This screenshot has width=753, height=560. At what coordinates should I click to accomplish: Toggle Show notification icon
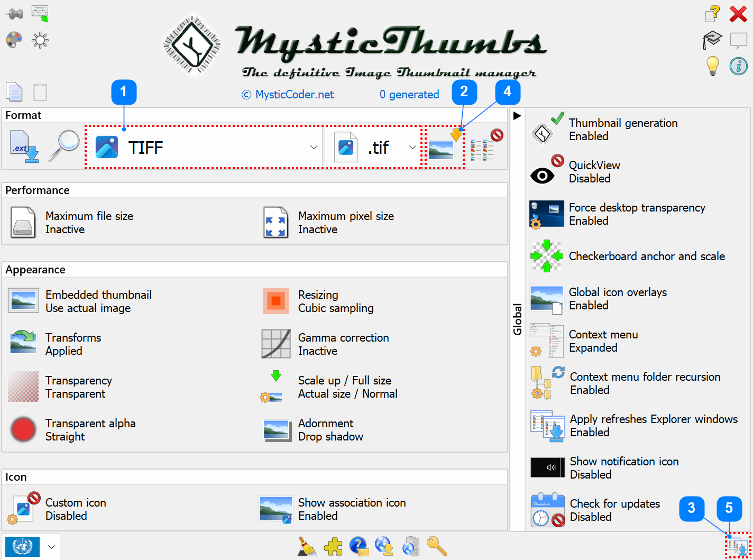(x=604, y=468)
